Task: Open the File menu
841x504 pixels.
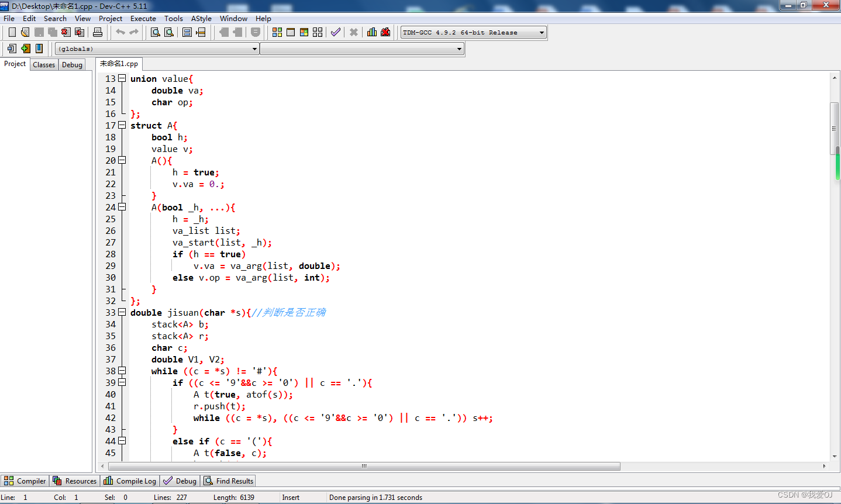Action: tap(9, 18)
